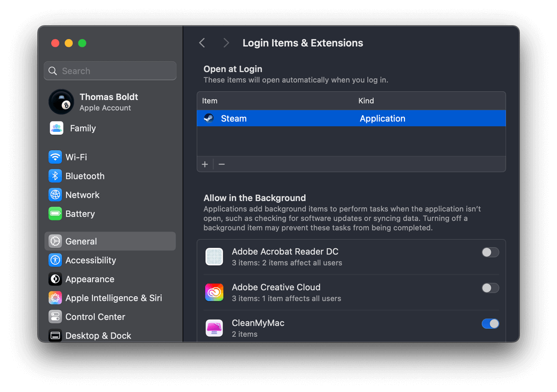The height and width of the screenshot is (392, 557).
Task: Click the Bluetooth icon in sidebar
Action: [55, 176]
